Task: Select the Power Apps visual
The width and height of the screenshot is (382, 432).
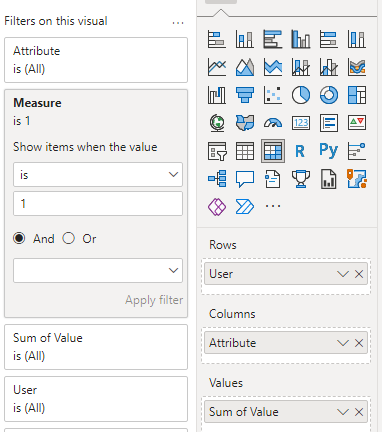Action: pos(217,207)
